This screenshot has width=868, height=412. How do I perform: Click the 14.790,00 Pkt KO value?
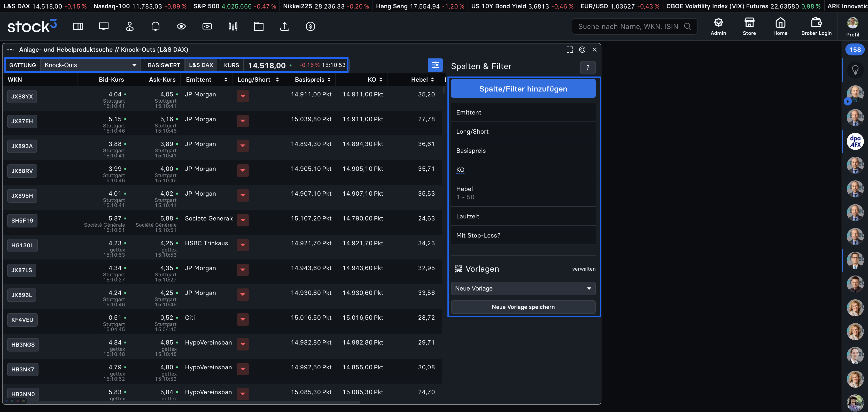(x=362, y=218)
